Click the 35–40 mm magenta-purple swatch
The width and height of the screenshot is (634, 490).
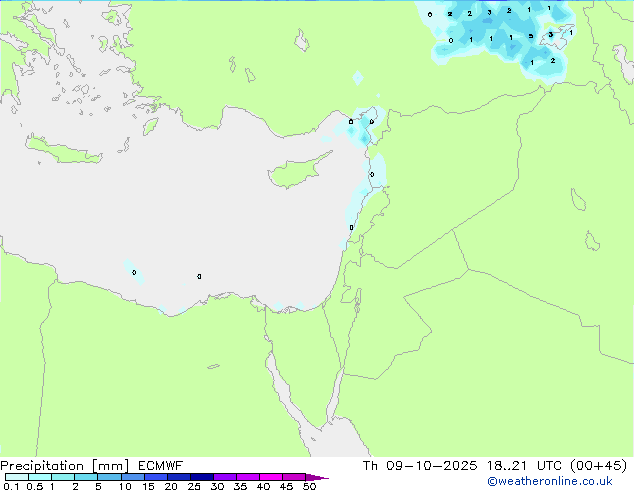[247, 477]
